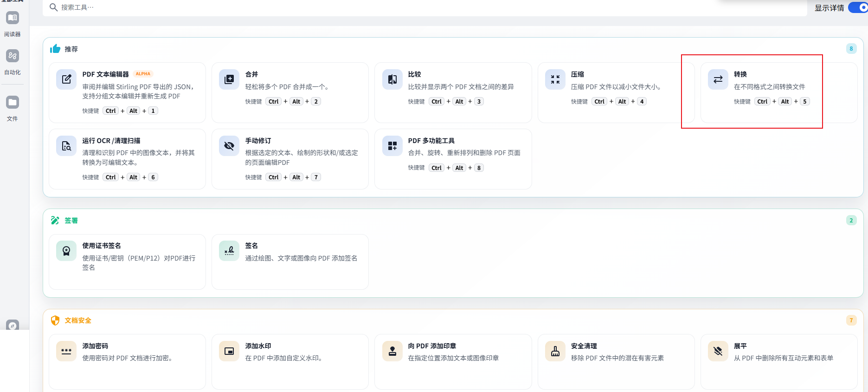Click the shortcut key 5 on 转换 card
The width and height of the screenshot is (868, 392).
point(805,102)
